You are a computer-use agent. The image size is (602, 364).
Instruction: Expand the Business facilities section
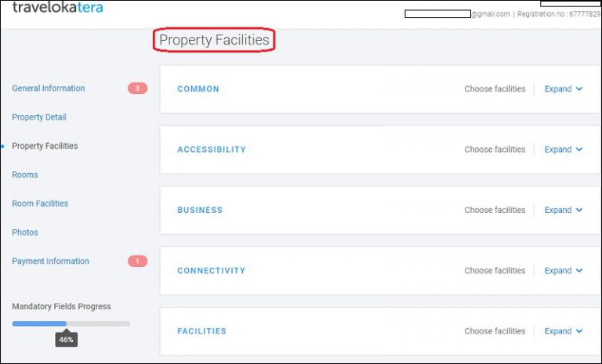point(563,210)
